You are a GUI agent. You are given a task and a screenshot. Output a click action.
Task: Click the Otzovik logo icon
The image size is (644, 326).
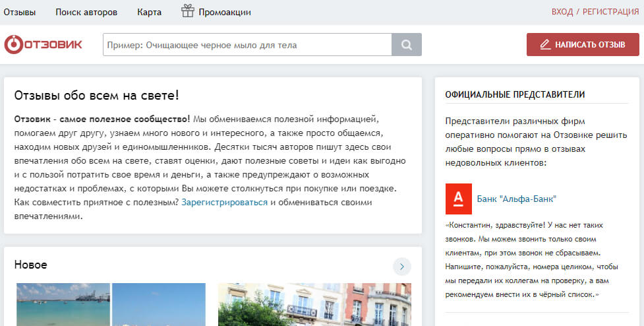(x=13, y=45)
